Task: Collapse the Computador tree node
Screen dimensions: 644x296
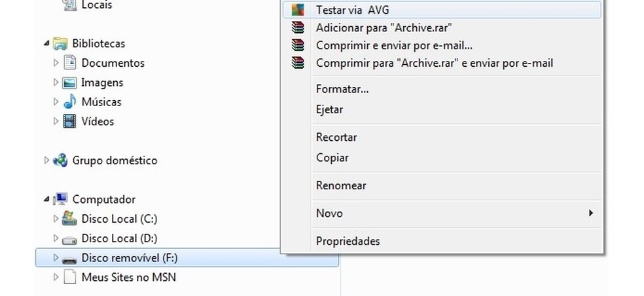Action: click(x=46, y=199)
